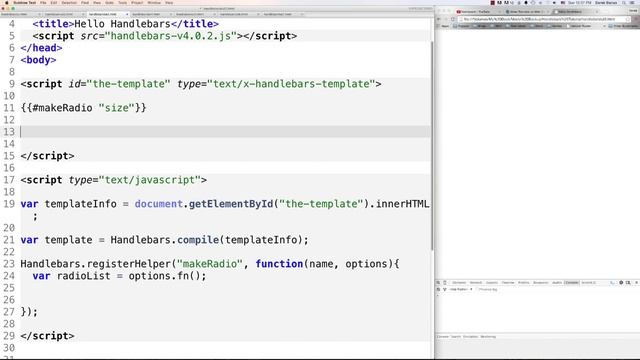
Task: Open the Other Bookmarks folder
Action: point(623,26)
